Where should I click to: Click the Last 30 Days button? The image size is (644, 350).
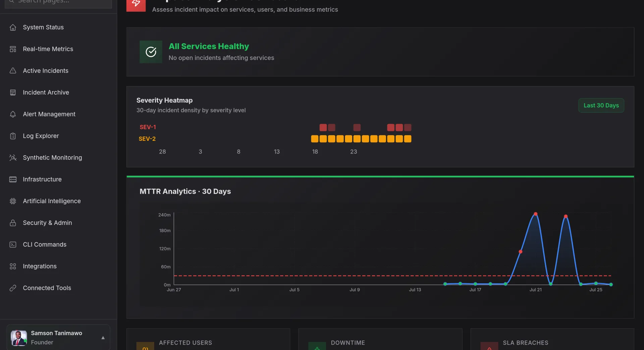601,105
